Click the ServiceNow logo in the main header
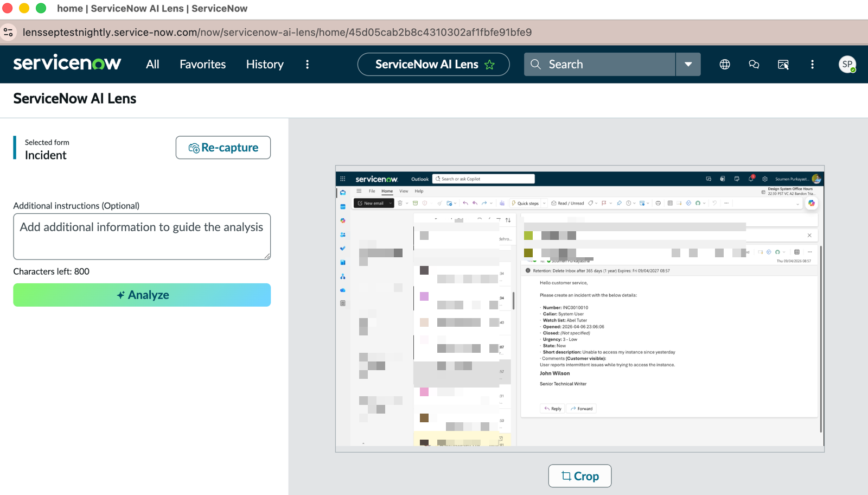868x495 pixels. (x=67, y=63)
